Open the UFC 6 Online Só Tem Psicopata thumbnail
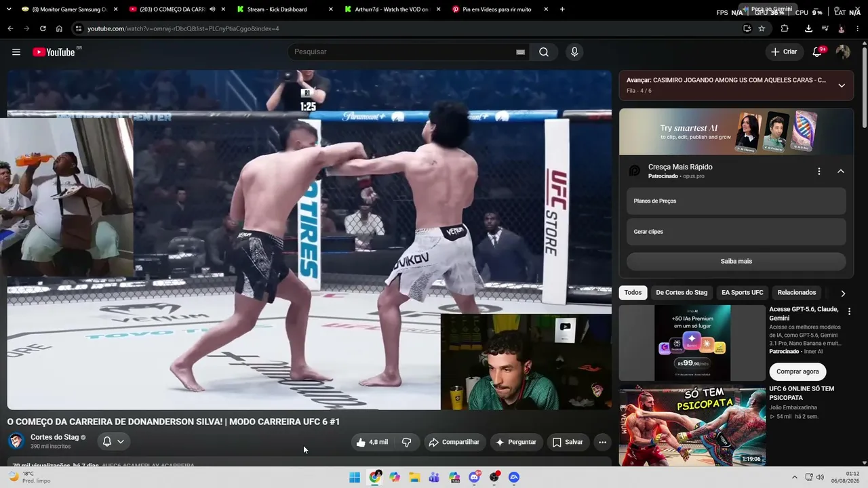This screenshot has height=488, width=868. click(x=692, y=426)
